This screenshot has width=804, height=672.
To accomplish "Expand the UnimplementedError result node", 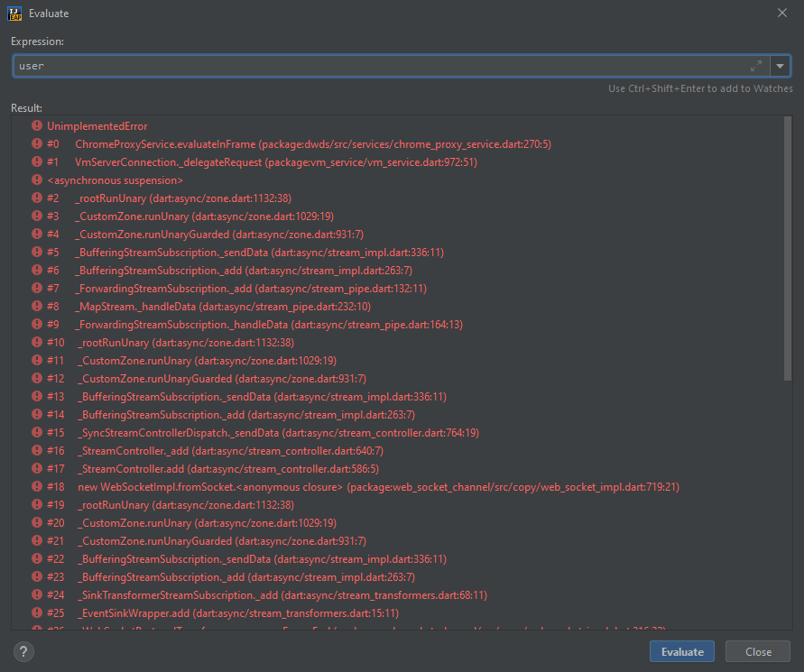I will click(x=23, y=125).
